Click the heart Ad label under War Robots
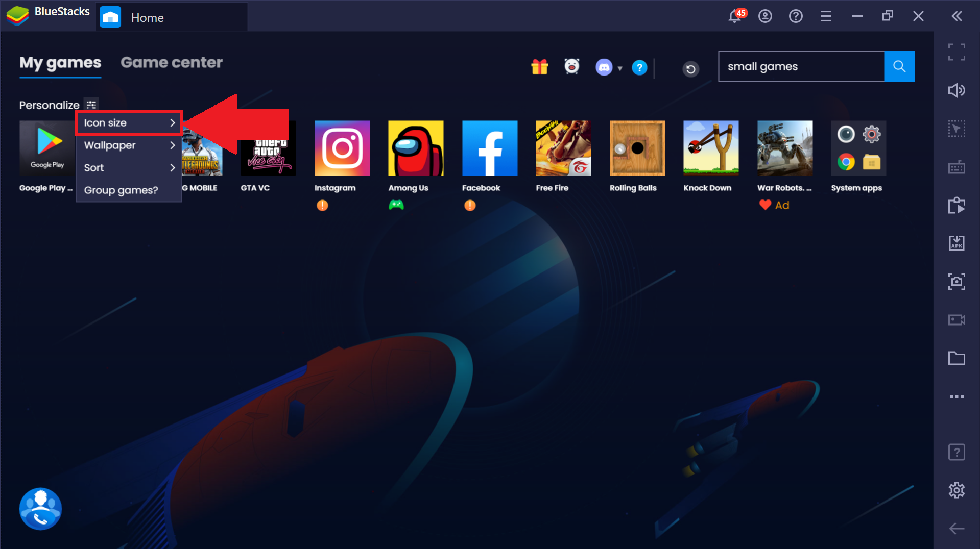This screenshot has width=980, height=549. 774,205
